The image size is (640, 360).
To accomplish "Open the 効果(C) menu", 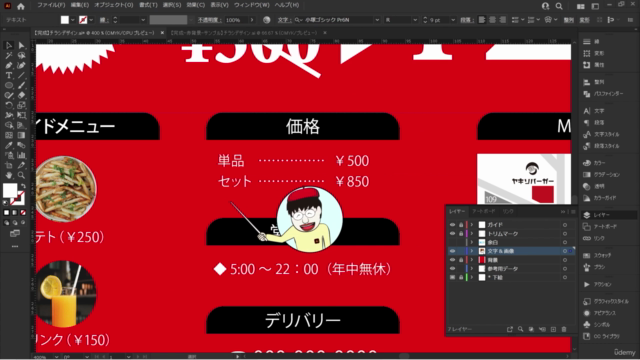I will (196, 5).
